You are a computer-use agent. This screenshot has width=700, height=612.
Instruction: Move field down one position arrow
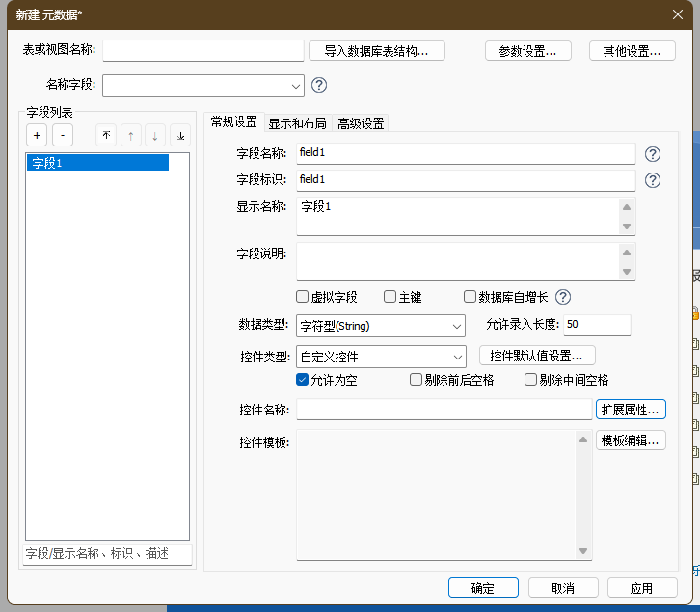155,136
